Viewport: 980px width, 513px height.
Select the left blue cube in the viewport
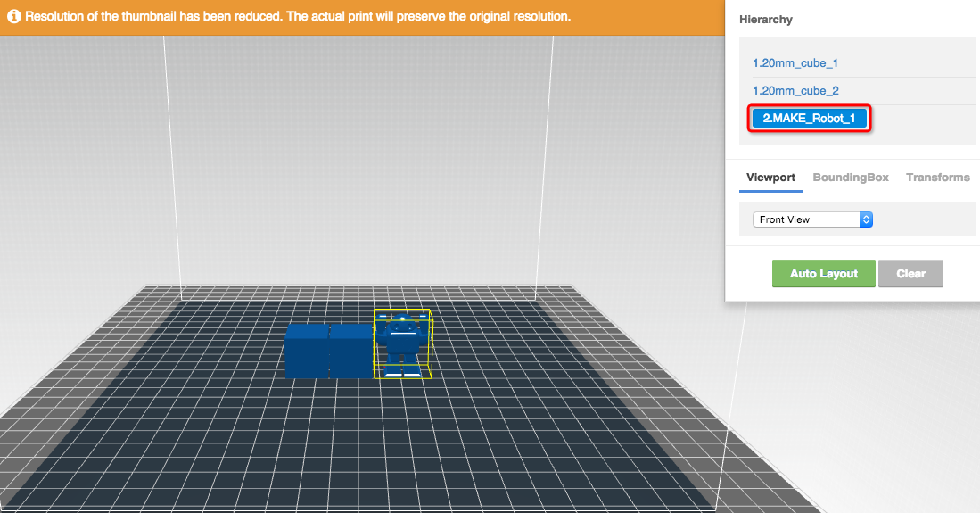[x=307, y=351]
